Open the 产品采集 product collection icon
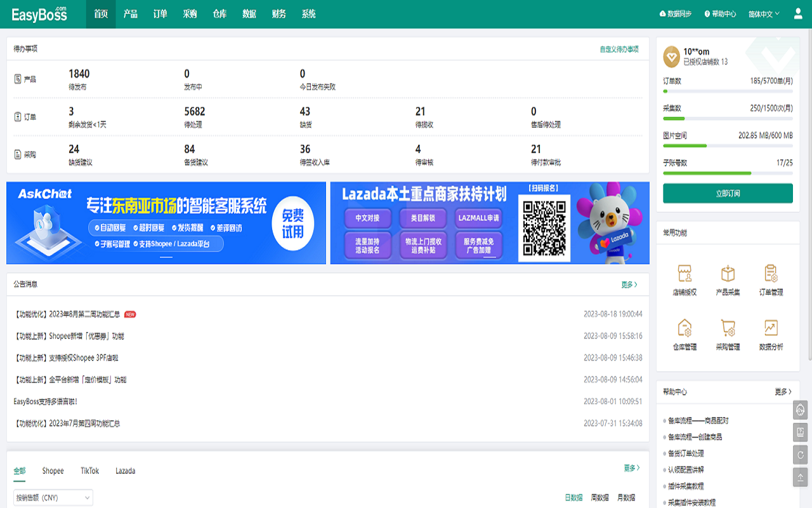This screenshot has width=812, height=508. (x=728, y=274)
